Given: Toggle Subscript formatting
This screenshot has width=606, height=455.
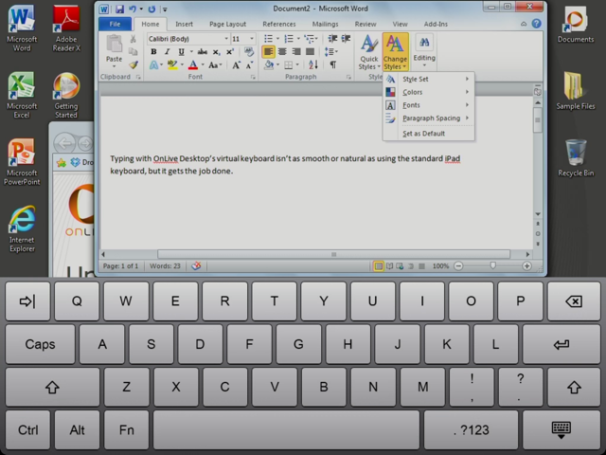Looking at the screenshot, I should 216,52.
